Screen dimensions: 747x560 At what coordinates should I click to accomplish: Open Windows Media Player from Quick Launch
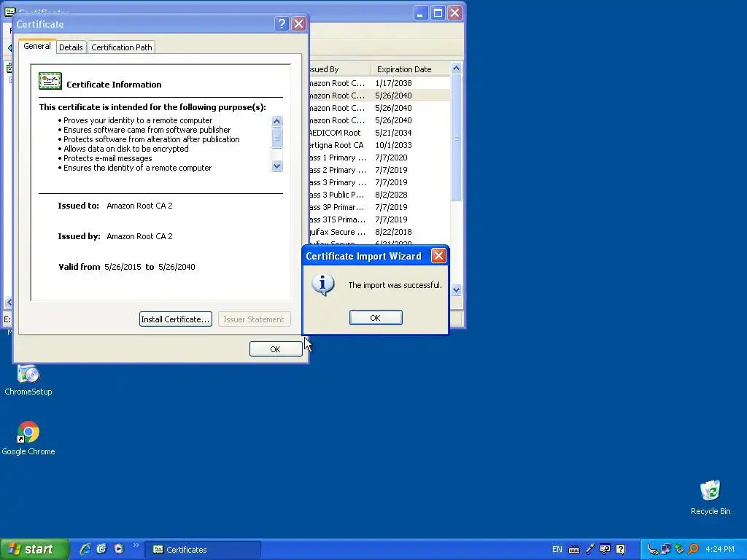[x=119, y=549]
